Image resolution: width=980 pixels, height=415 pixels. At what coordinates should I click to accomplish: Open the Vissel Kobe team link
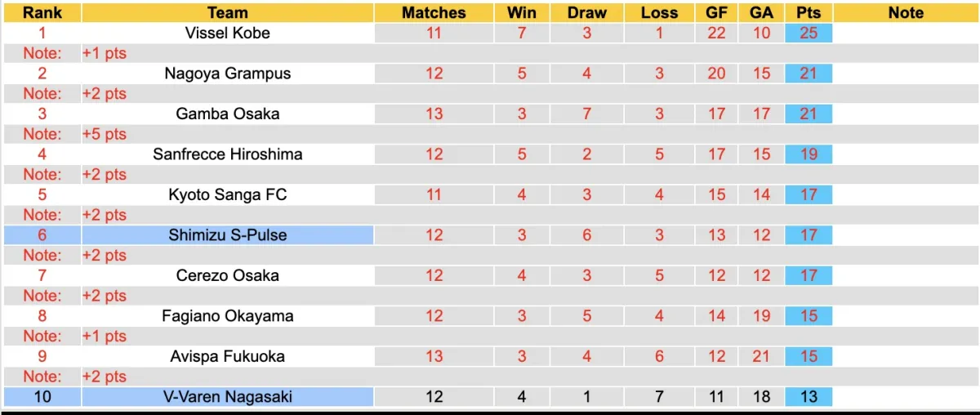(228, 33)
